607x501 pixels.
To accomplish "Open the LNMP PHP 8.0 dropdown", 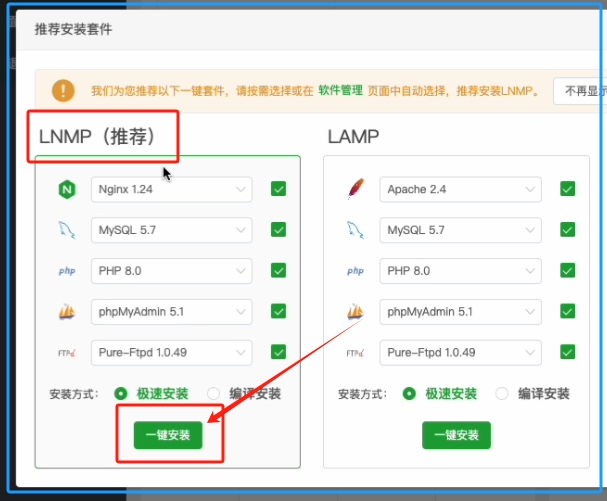I will click(x=171, y=271).
